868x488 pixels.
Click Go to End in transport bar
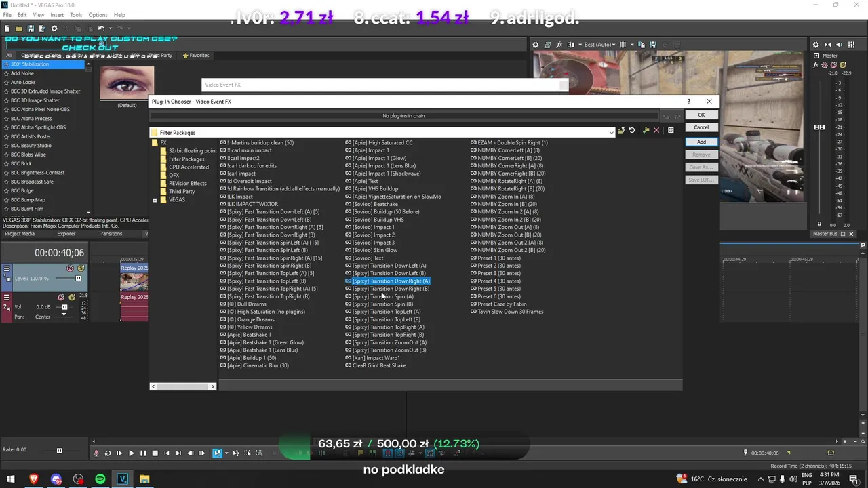click(178, 453)
